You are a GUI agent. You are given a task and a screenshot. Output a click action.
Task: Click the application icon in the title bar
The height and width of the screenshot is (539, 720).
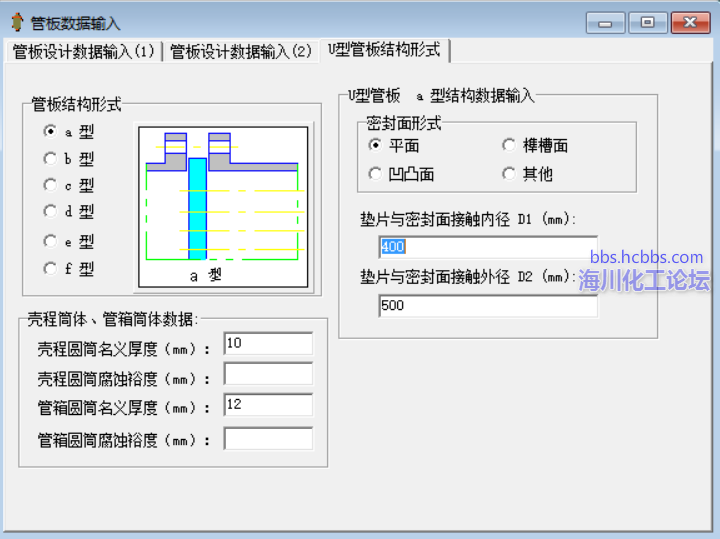click(17, 22)
